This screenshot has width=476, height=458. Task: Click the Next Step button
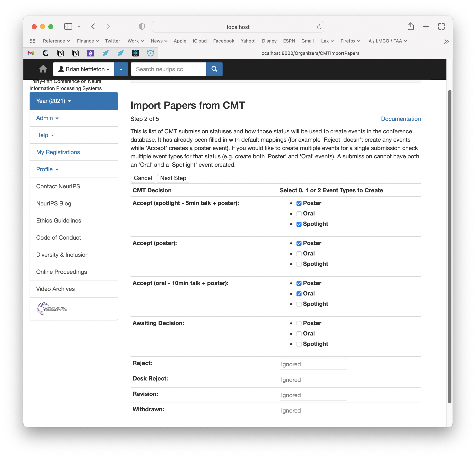click(173, 178)
